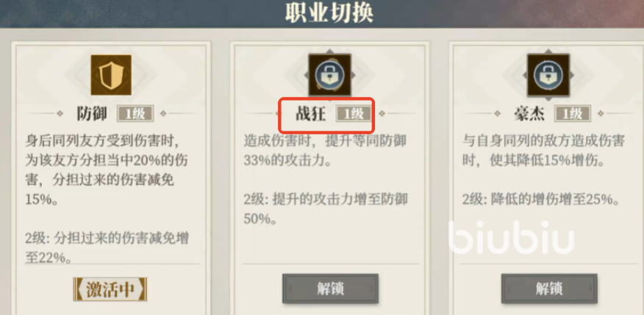Click the locked 战狂 class icon
The height and width of the screenshot is (315, 644).
coord(330,75)
